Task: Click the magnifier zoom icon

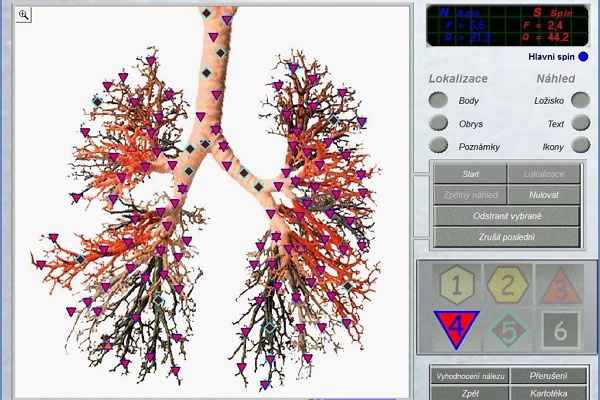Action: click(x=24, y=15)
